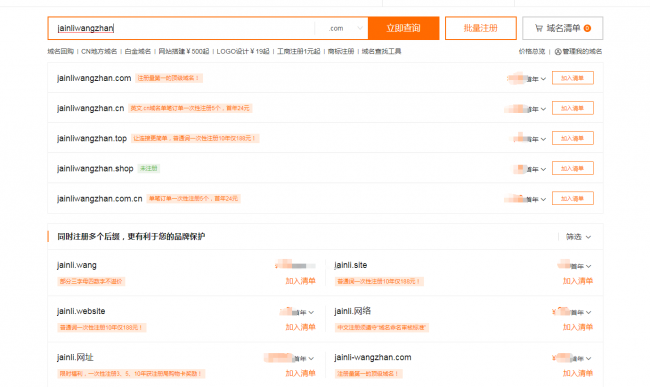Open the CN地方域名 link
Image resolution: width=650 pixels, height=387 pixels.
point(99,51)
